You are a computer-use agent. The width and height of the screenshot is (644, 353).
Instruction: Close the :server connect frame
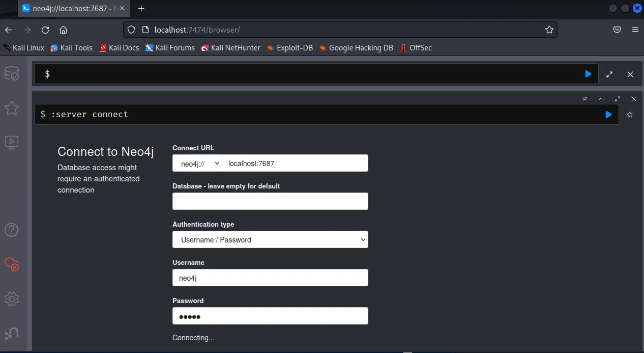click(634, 99)
